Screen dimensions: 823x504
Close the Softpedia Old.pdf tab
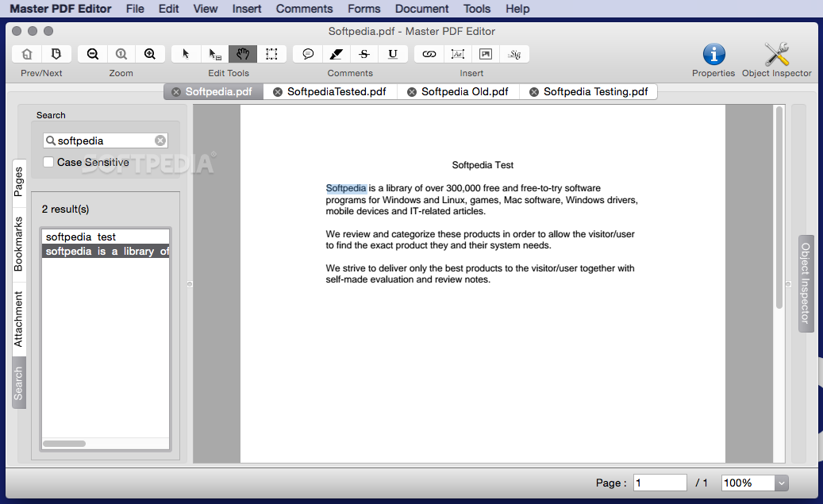[412, 92]
